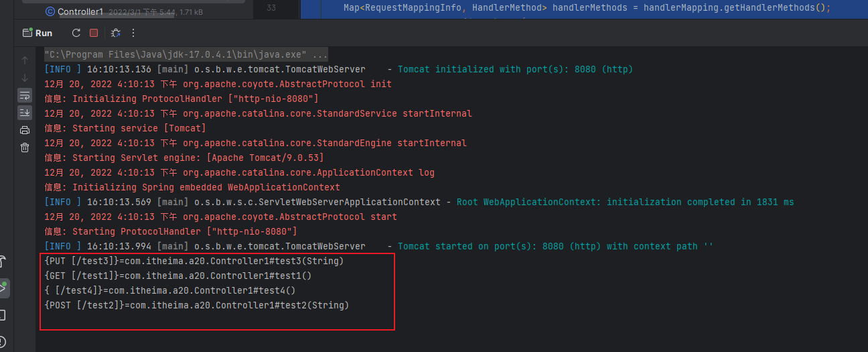Print the console output

point(25,130)
